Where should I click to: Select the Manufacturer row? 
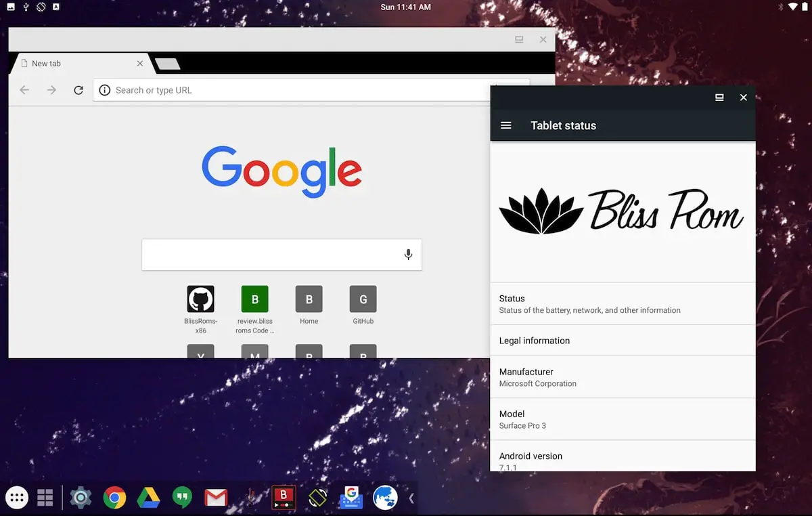click(623, 377)
